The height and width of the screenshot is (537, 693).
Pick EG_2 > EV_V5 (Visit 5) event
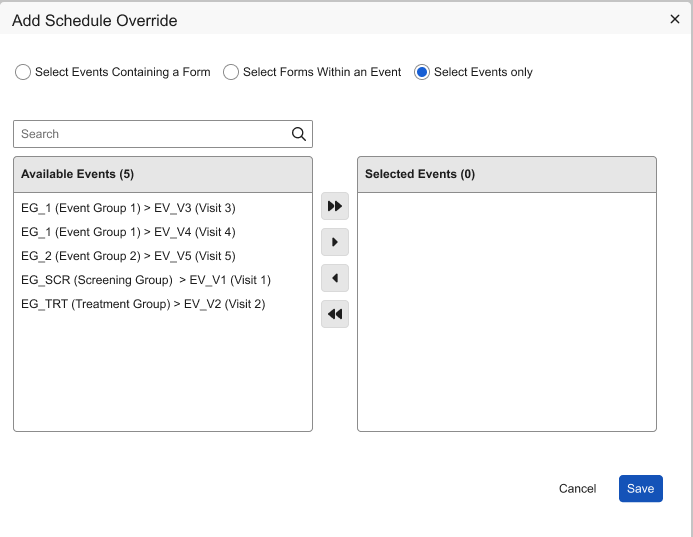tap(128, 256)
